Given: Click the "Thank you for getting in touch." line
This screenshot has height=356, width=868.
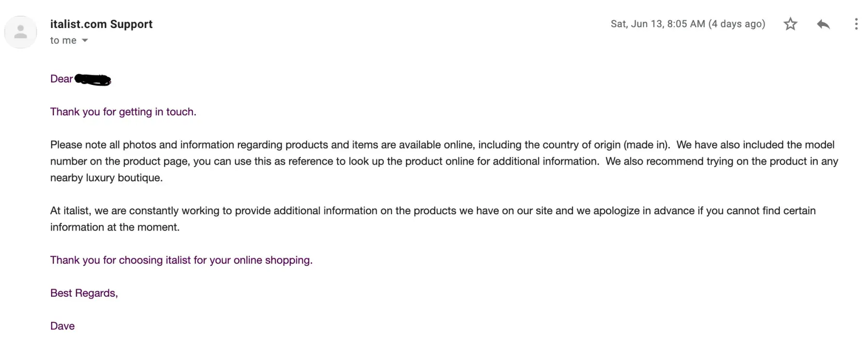Looking at the screenshot, I should click(x=123, y=112).
